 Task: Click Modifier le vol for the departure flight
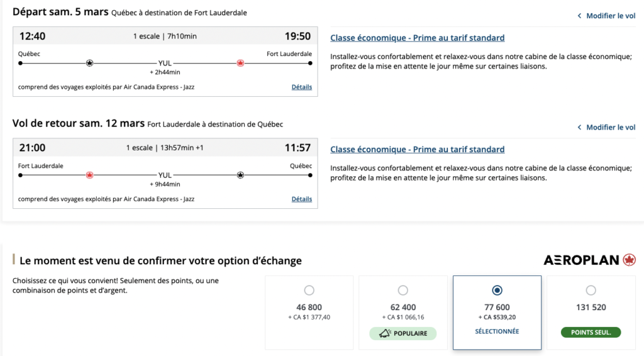(610, 16)
